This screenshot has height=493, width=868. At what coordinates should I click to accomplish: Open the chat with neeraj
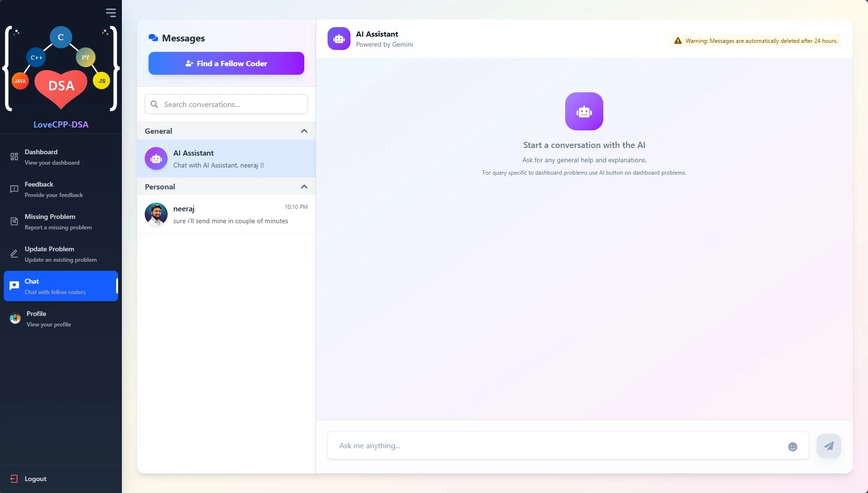[226, 214]
